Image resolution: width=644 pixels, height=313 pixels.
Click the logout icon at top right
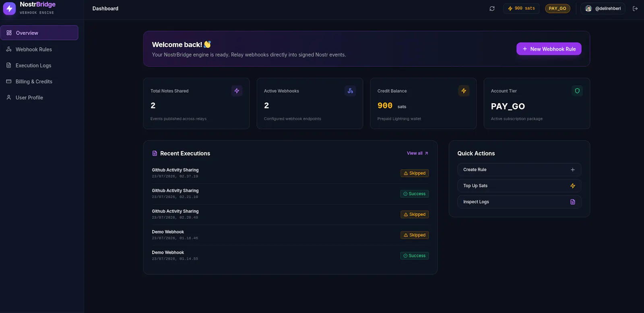[x=635, y=8]
